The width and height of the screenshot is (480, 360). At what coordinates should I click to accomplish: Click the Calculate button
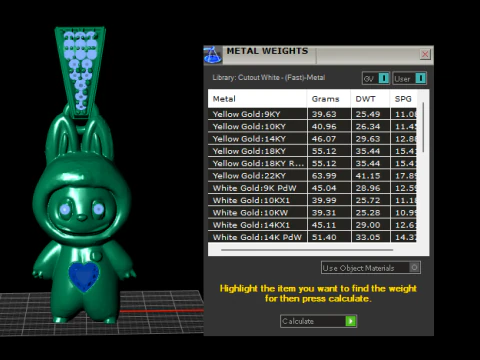click(x=318, y=321)
